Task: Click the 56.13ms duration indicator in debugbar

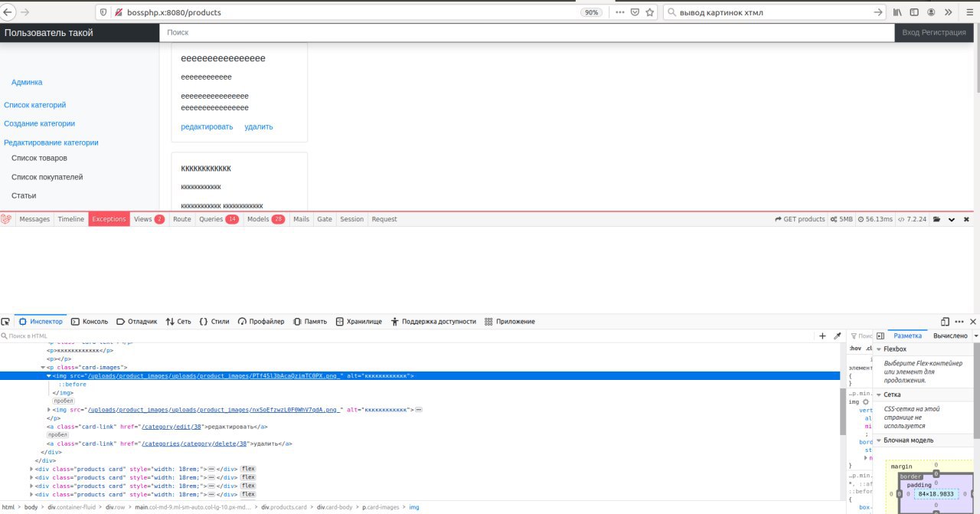Action: 874,219
